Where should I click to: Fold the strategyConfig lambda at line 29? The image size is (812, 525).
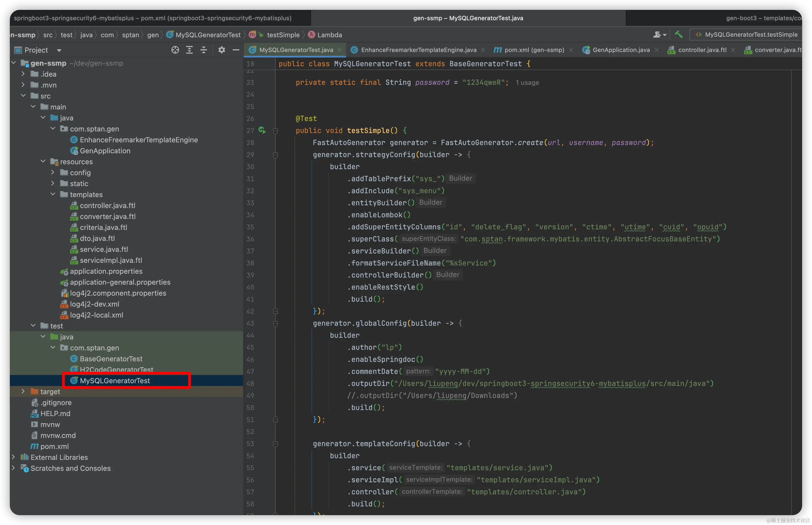pyautogui.click(x=275, y=155)
